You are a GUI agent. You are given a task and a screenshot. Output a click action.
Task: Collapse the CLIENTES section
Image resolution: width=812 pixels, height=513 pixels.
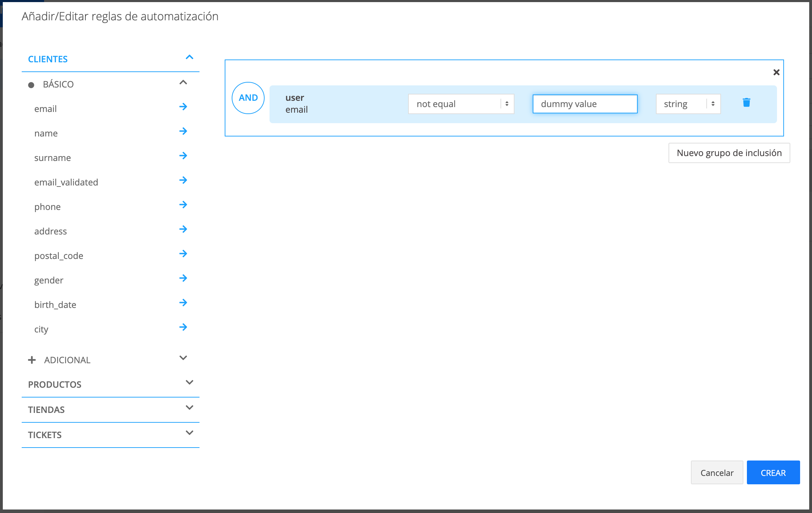(189, 57)
